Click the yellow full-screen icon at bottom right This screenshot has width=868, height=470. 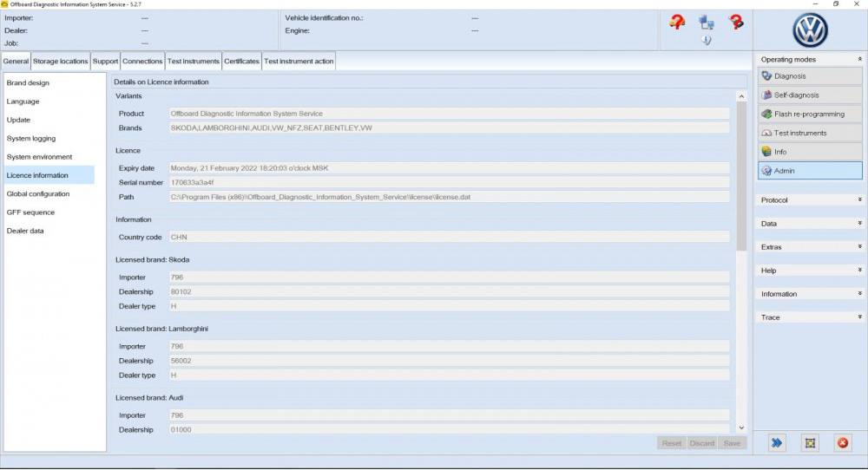click(x=810, y=443)
